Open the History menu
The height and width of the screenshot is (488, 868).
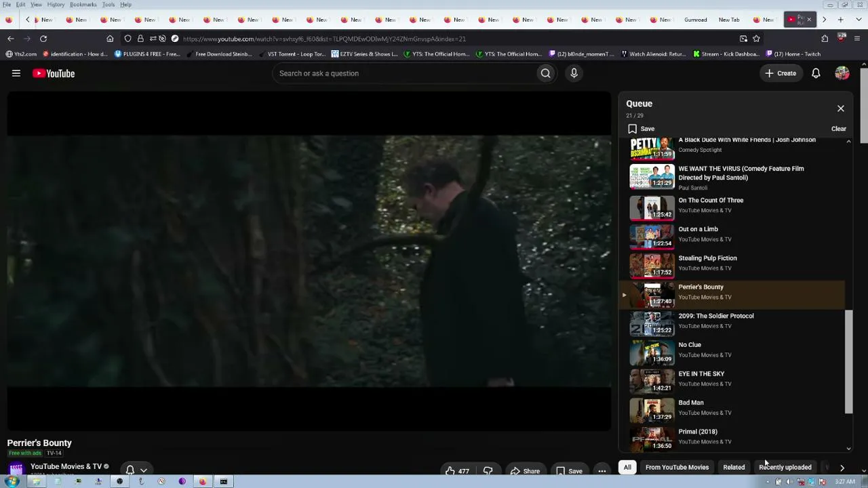(x=56, y=5)
